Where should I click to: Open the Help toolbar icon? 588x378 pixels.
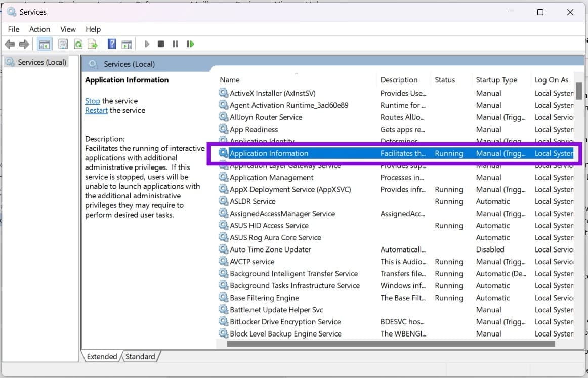coord(112,44)
